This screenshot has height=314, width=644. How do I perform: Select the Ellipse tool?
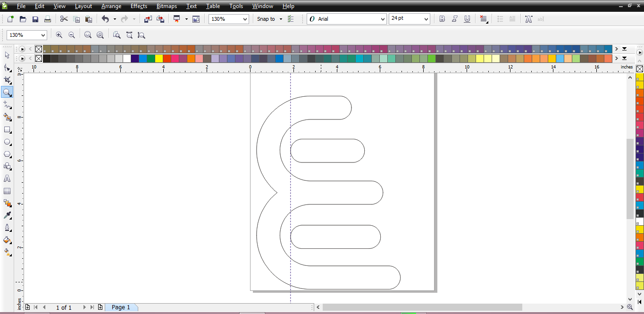(7, 142)
